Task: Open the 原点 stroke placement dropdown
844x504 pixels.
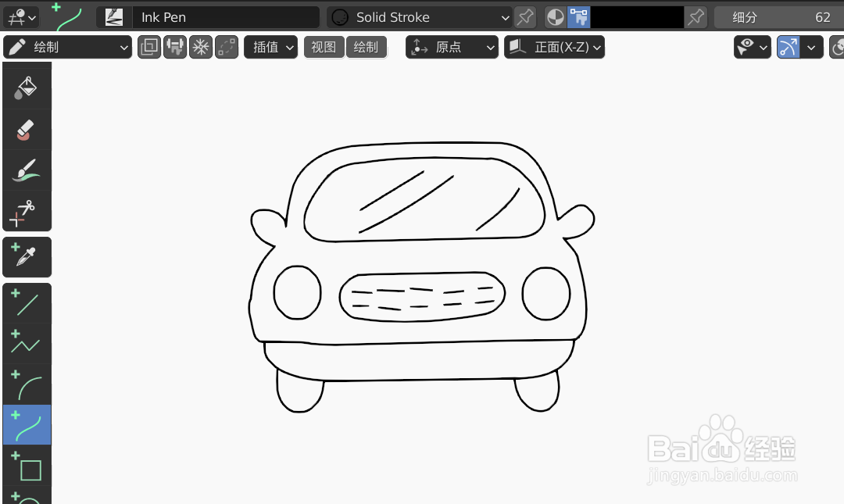Action: [x=452, y=48]
